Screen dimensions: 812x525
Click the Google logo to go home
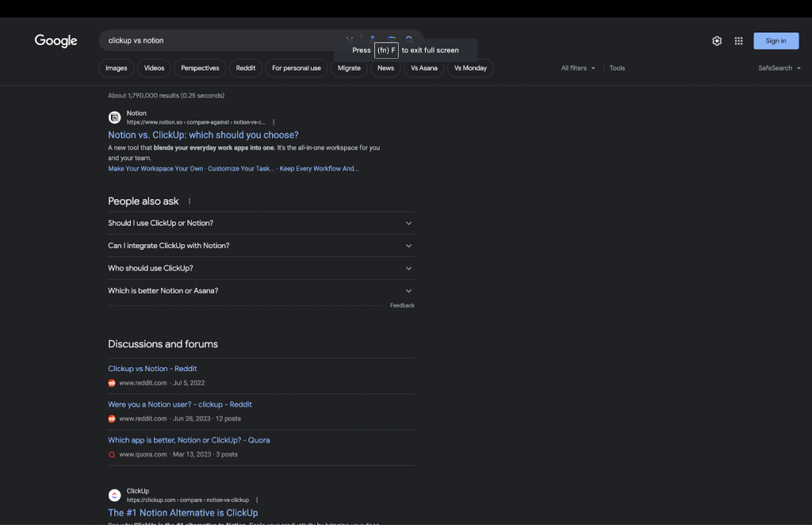(56, 40)
